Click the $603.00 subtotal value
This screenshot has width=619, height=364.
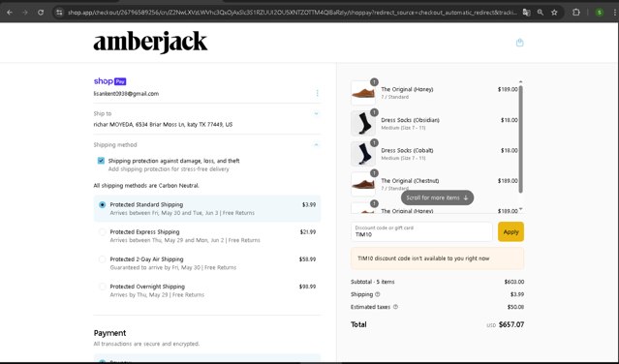point(514,282)
